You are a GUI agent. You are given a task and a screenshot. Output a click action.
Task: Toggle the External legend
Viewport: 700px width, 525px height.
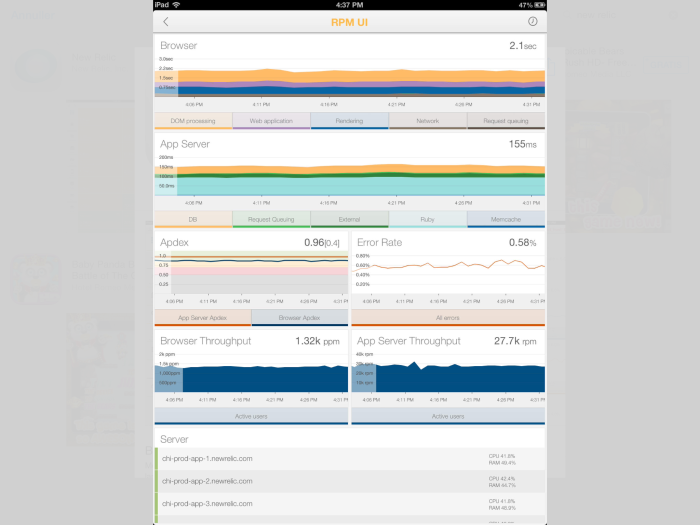[350, 220]
